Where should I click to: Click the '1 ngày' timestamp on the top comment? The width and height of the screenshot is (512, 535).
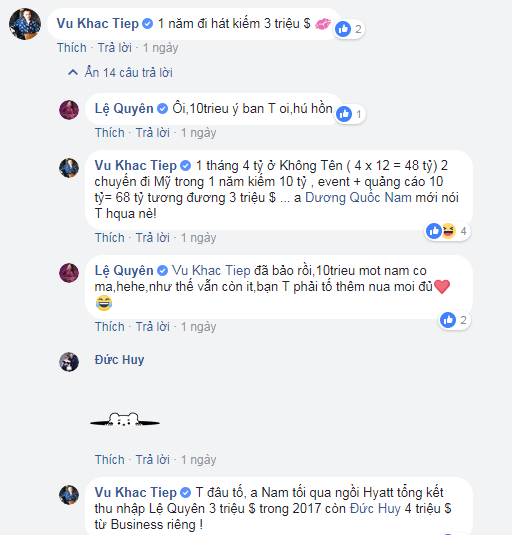(160, 47)
